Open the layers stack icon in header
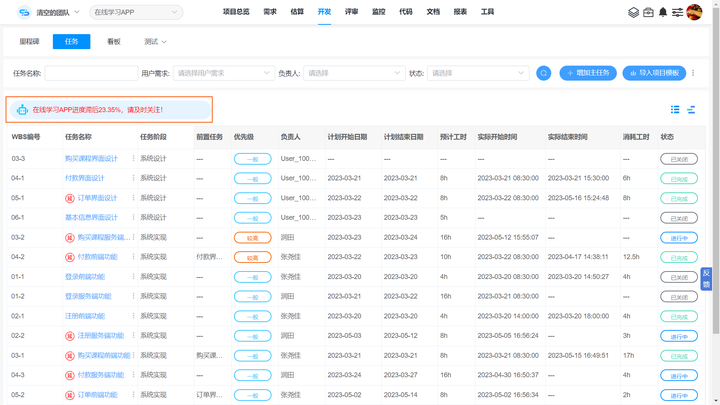This screenshot has height=405, width=720. [x=633, y=12]
